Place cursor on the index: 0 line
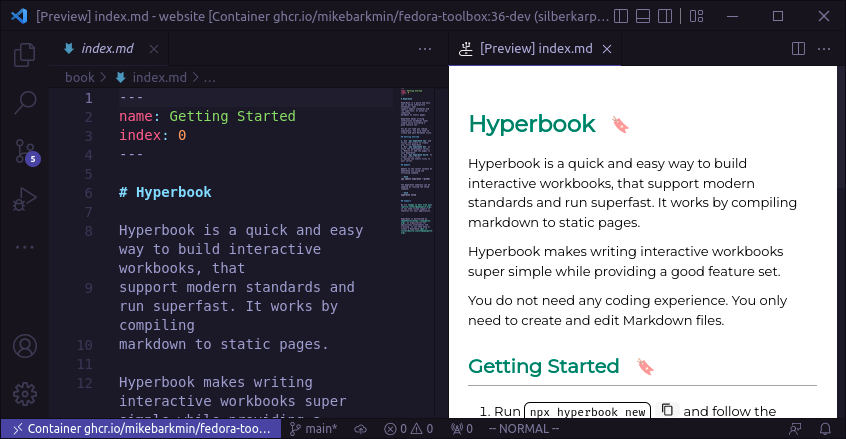846x439 pixels. point(153,135)
